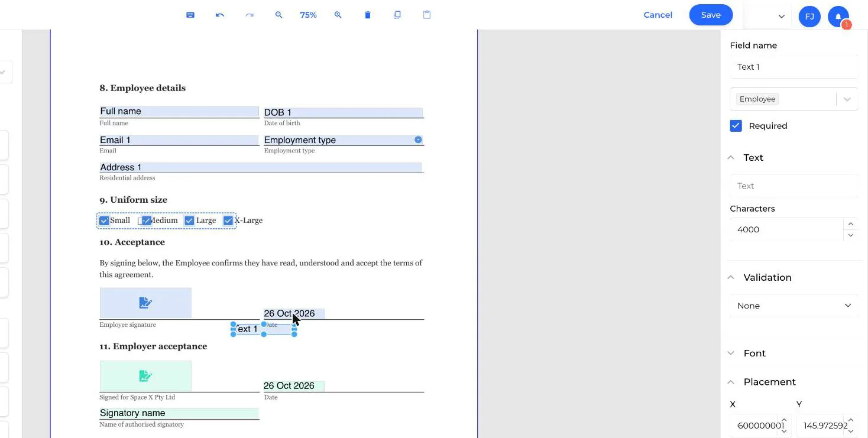868x438 pixels.
Task: Click the '8. Employee details' heading
Action: tap(142, 88)
